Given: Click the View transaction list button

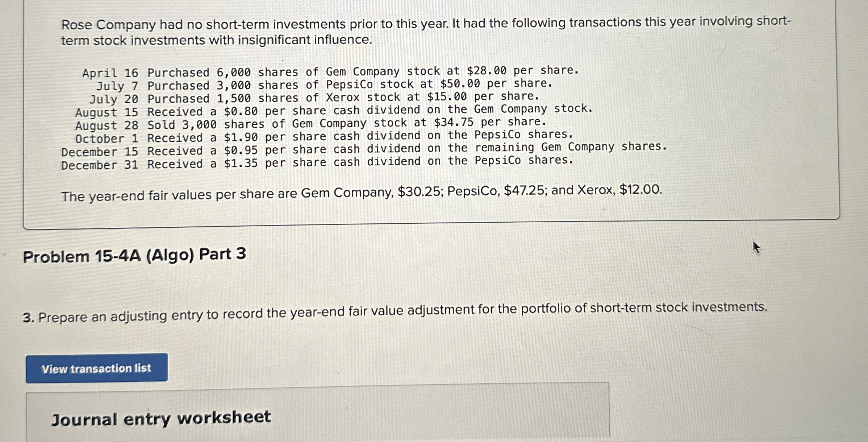Looking at the screenshot, I should [x=96, y=368].
